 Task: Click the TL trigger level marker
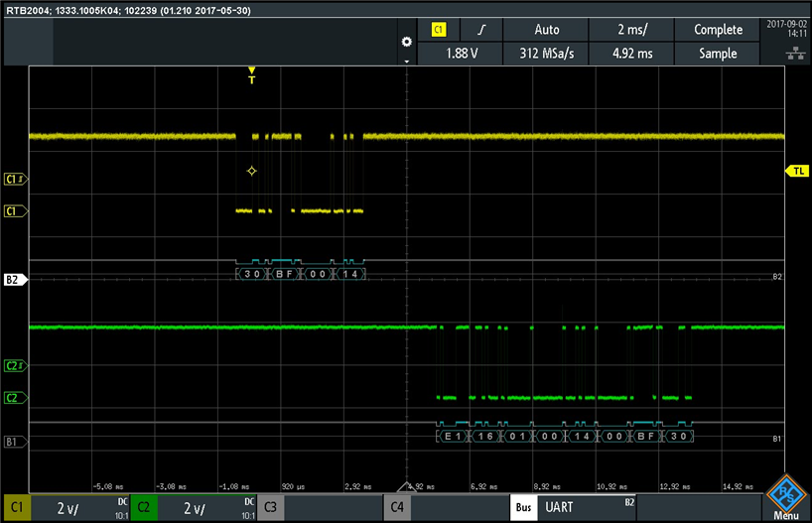pyautogui.click(x=798, y=172)
